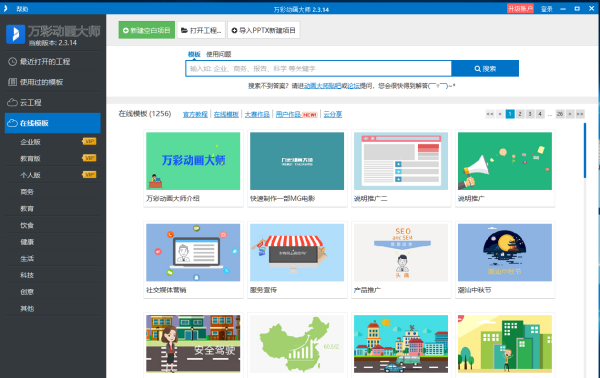Open 使用过的模板 used templates entry
Image resolution: width=600 pixels, height=378 pixels.
53,82
